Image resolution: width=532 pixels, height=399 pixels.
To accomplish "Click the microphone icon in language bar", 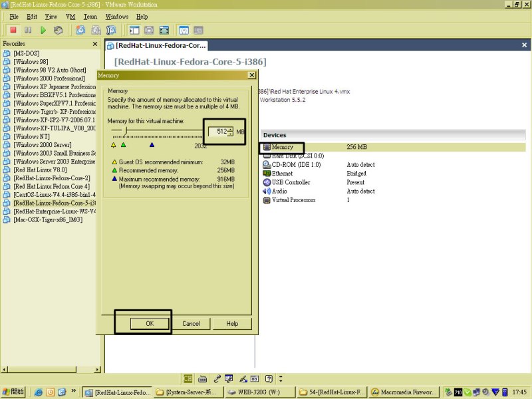I will [x=217, y=378].
